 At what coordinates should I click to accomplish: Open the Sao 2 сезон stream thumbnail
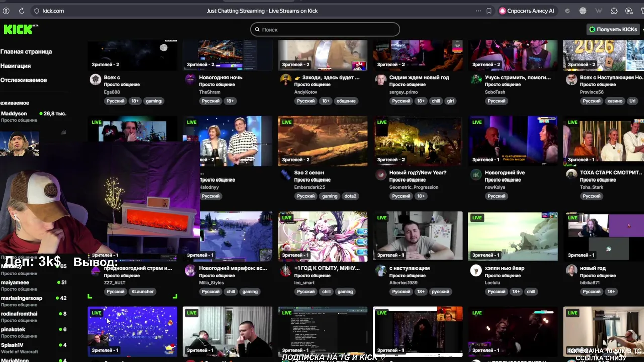[x=323, y=141]
